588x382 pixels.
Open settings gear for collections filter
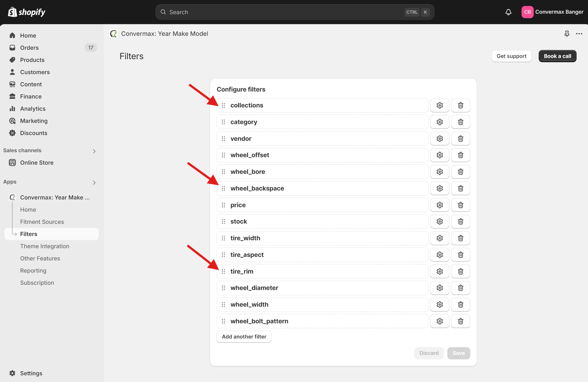point(440,105)
